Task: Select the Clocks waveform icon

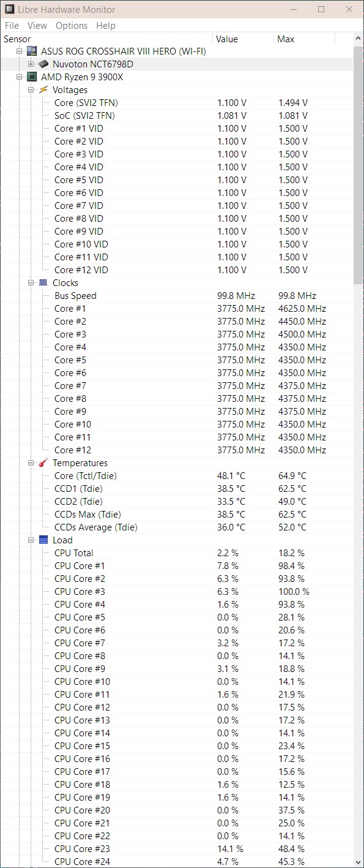Action: (x=42, y=282)
